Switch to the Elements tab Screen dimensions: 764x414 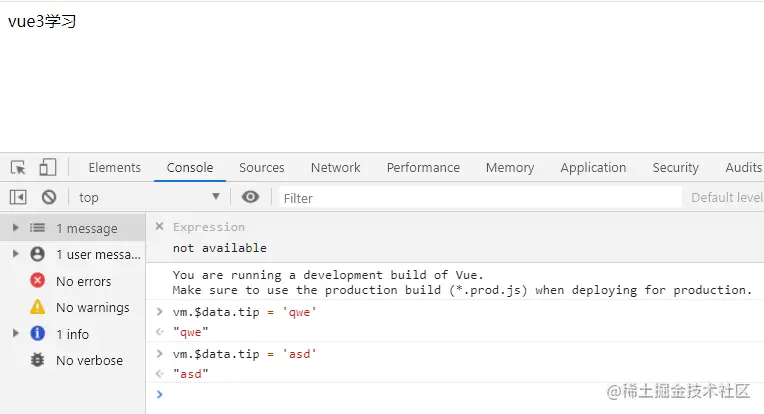click(114, 168)
